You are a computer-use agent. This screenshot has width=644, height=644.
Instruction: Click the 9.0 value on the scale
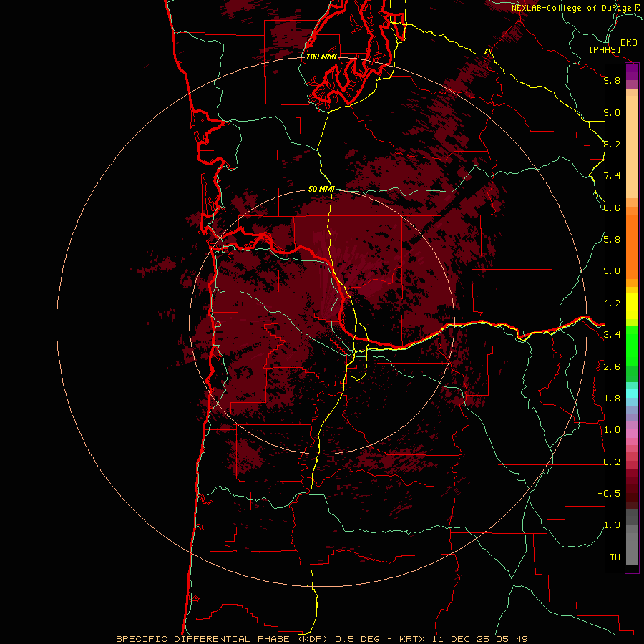(x=612, y=112)
